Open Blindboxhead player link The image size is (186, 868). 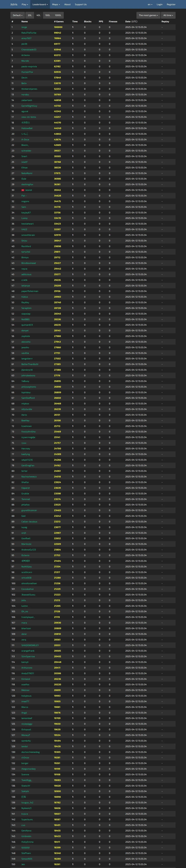pos(28,263)
